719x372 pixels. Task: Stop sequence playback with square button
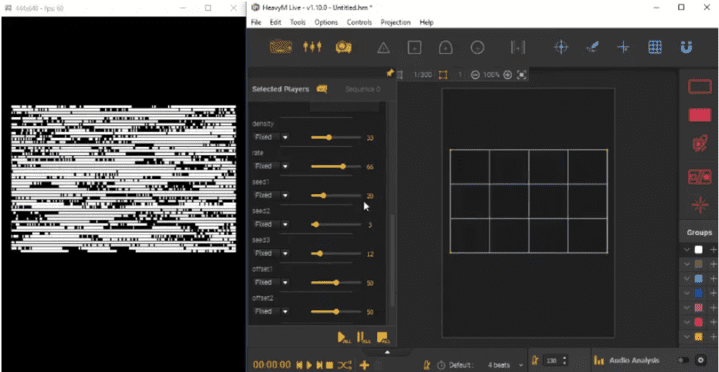(329, 365)
